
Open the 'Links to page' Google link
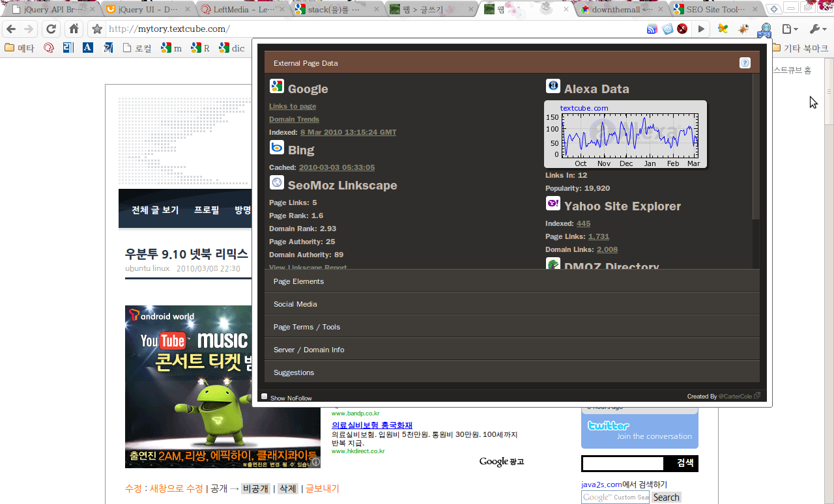pyautogui.click(x=293, y=106)
